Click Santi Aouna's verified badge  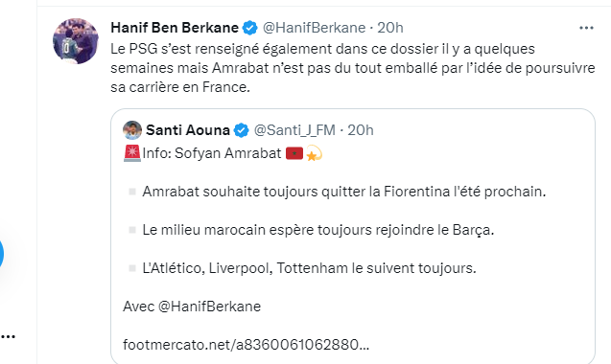pyautogui.click(x=241, y=130)
